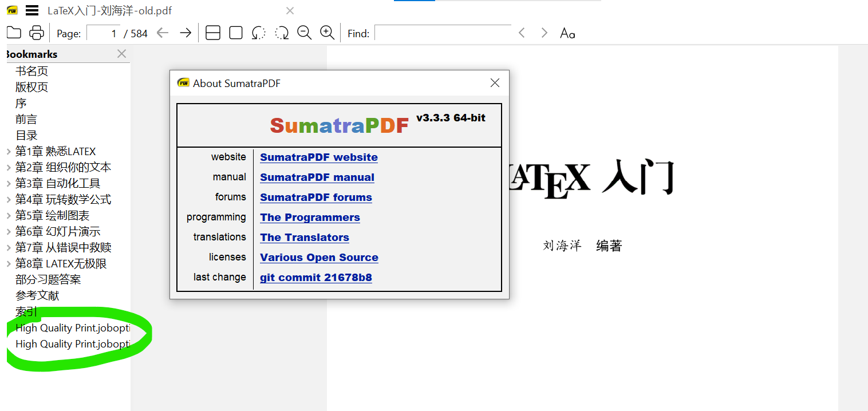868x411 pixels.
Task: Open the 参考文献 bookmark
Action: [37, 295]
